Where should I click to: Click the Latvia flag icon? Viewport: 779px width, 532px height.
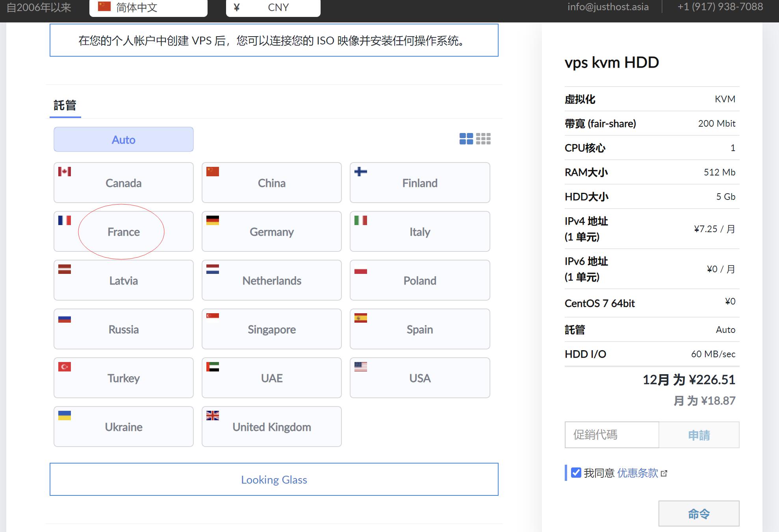coord(65,269)
